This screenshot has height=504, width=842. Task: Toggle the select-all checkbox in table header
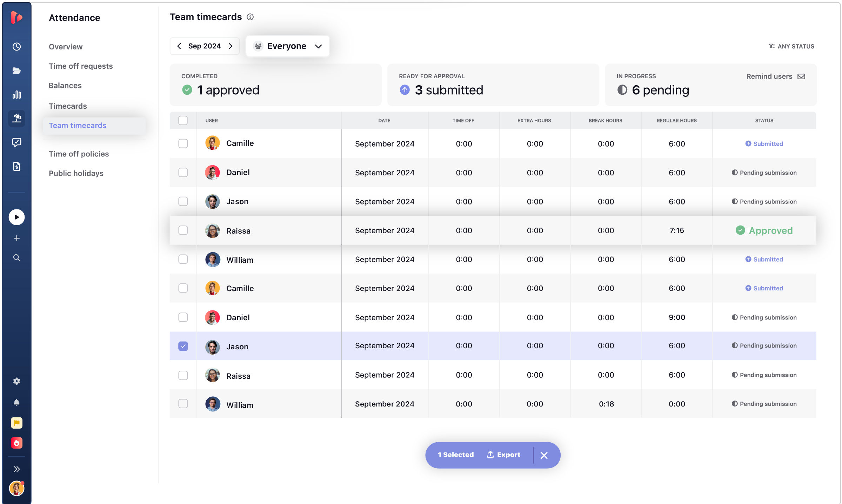183,120
